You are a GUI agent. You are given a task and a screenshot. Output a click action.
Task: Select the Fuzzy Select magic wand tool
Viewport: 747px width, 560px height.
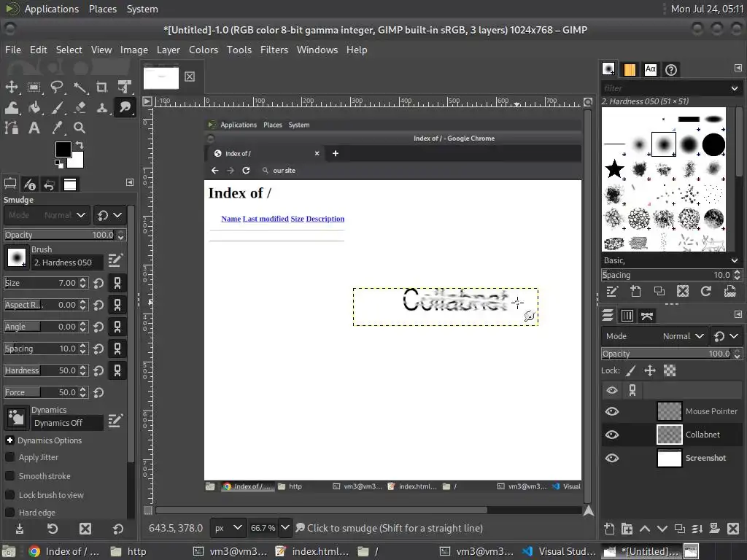coord(80,87)
